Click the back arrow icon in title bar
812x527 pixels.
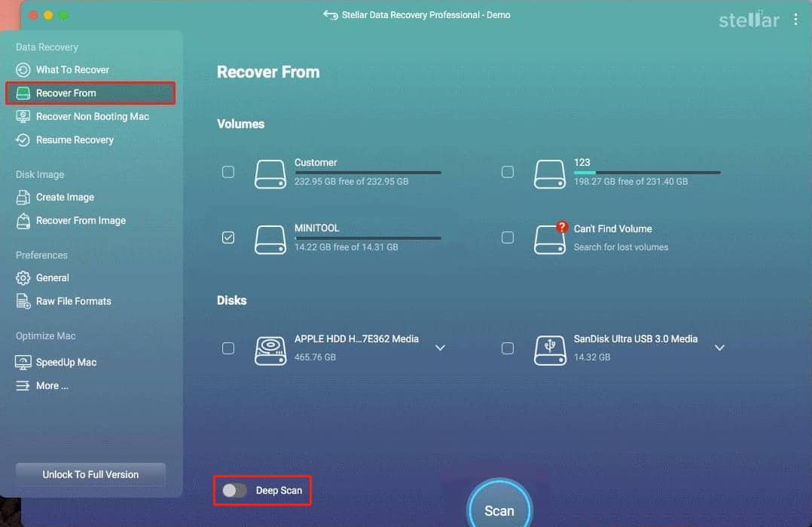331,15
